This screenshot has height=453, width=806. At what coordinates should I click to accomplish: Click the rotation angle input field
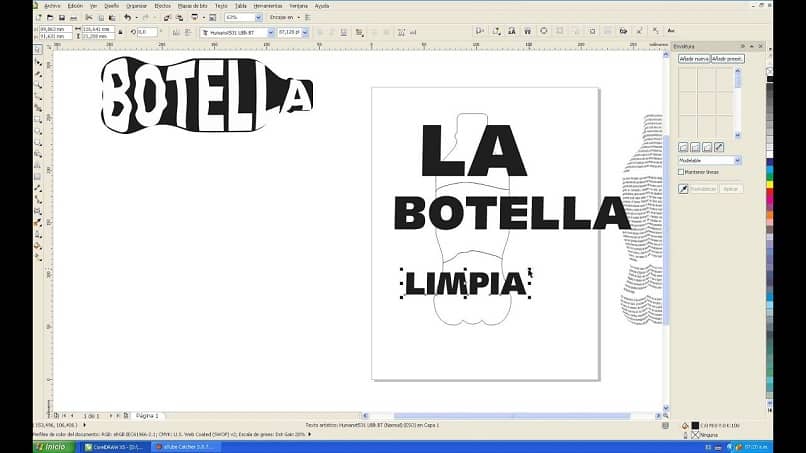pyautogui.click(x=147, y=32)
